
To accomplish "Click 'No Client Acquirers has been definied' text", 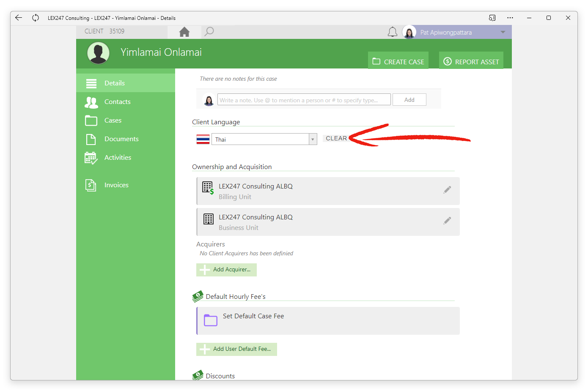I will click(246, 253).
